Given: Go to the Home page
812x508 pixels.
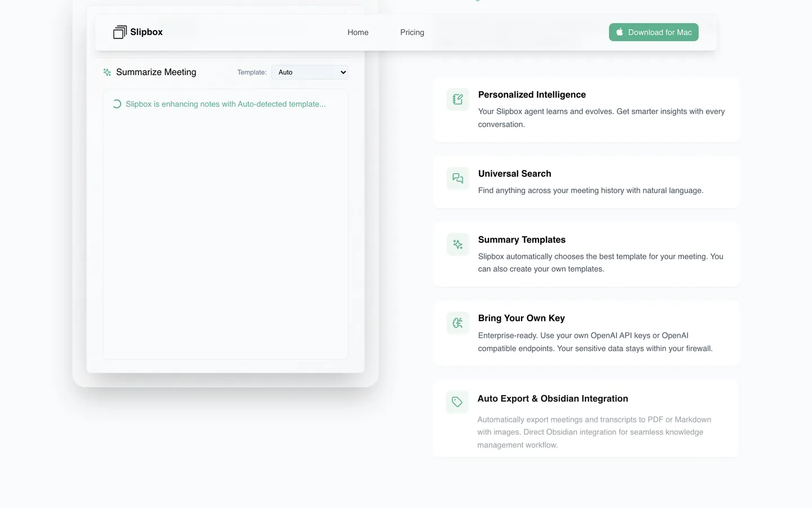Looking at the screenshot, I should (358, 32).
